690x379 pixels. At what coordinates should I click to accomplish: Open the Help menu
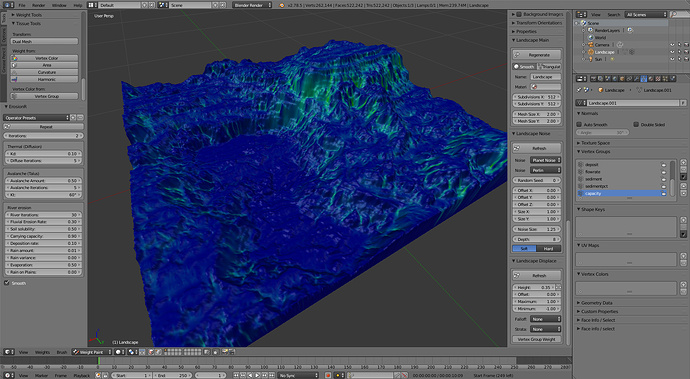tap(77, 5)
